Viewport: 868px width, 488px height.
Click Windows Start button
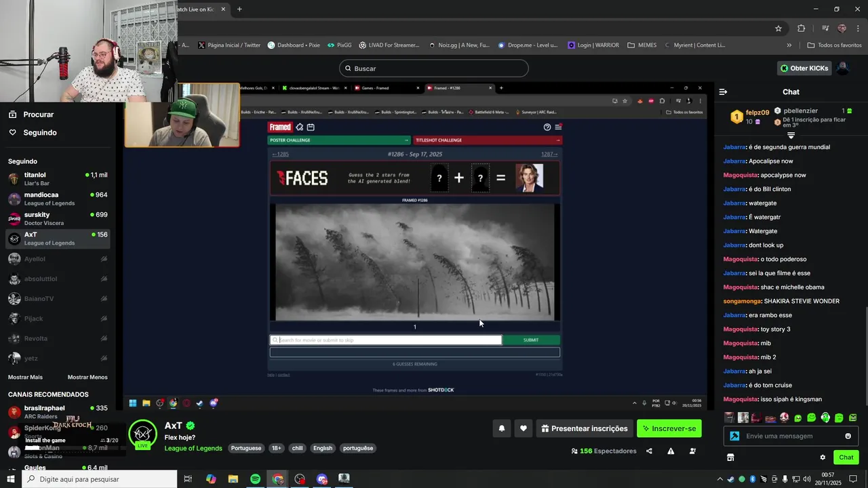tap(11, 479)
